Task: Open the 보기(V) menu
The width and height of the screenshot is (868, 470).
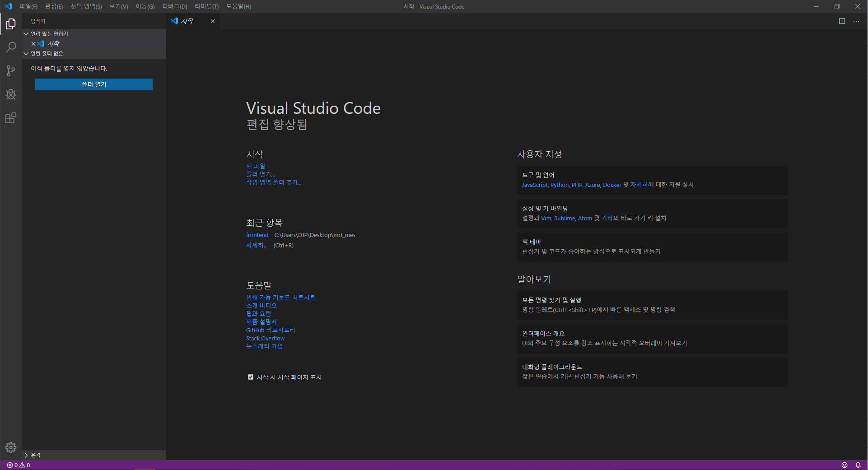Action: coord(119,6)
